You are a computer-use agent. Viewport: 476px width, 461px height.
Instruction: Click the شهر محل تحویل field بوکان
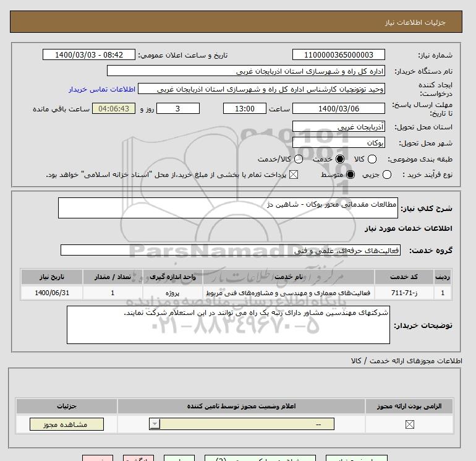tap(339, 142)
